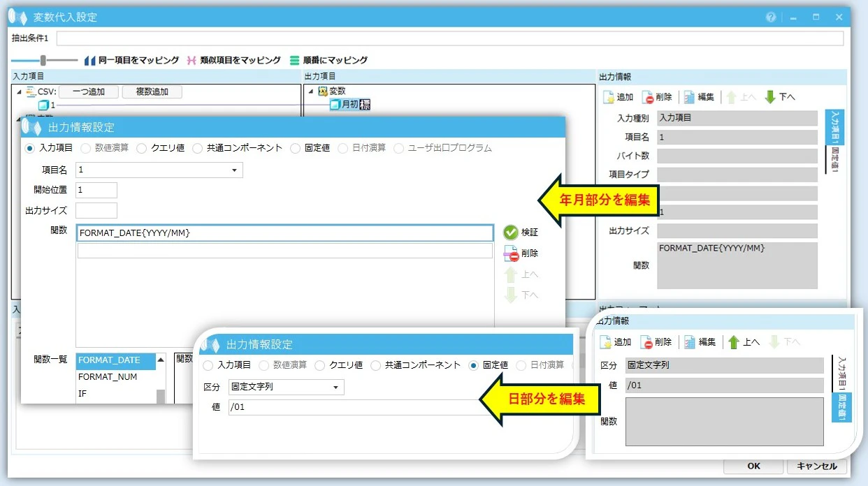868x486 pixels.
Task: Click the empty grey 関数 box in the /01 inset
Action: point(725,422)
